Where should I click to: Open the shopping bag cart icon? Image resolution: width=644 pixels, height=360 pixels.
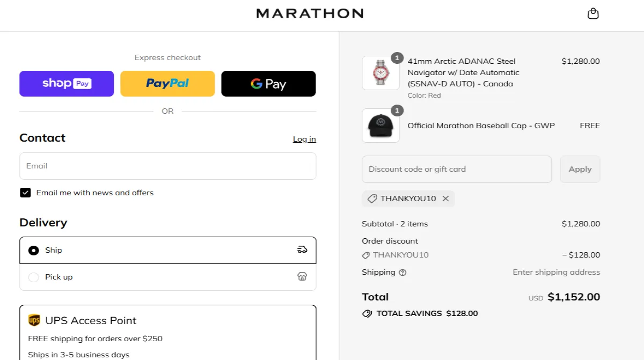click(593, 14)
